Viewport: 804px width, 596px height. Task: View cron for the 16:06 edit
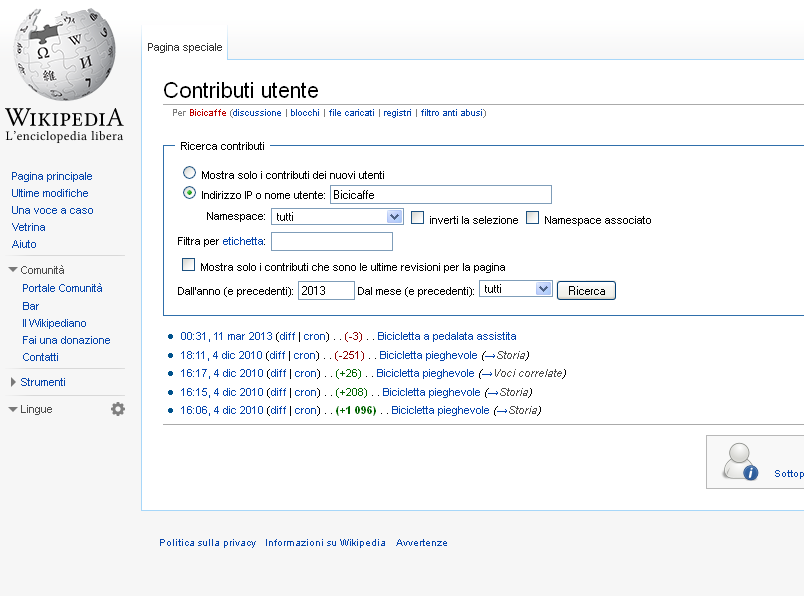[x=306, y=410]
